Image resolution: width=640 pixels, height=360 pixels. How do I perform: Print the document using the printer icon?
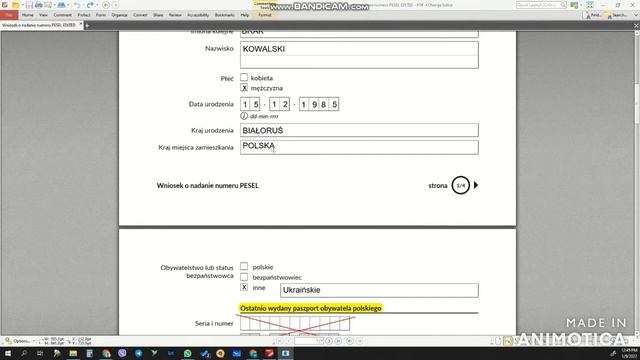pyautogui.click(x=39, y=5)
